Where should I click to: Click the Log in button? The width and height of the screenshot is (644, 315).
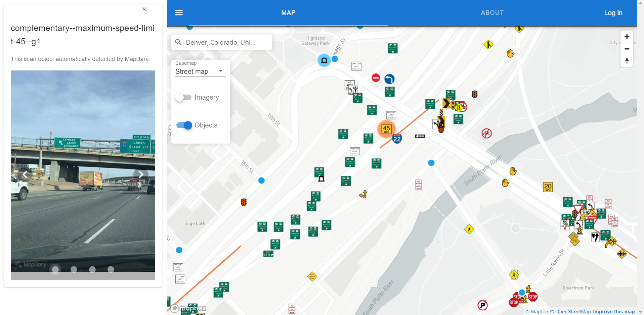613,13
